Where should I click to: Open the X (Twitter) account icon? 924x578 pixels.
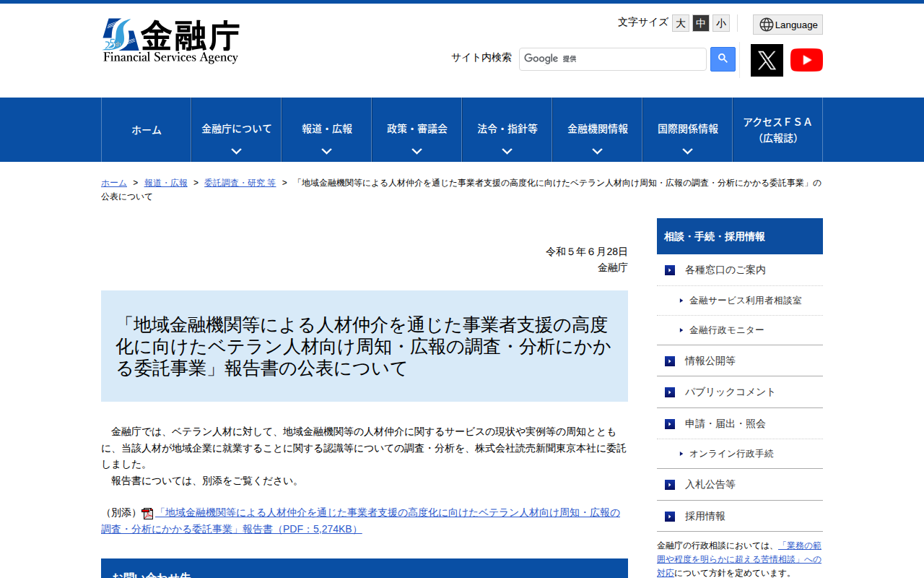pos(766,60)
